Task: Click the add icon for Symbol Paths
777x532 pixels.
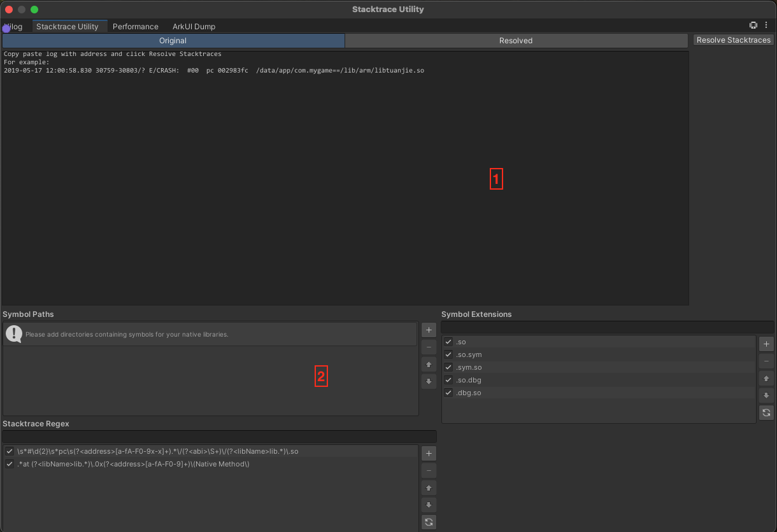Action: [428, 330]
